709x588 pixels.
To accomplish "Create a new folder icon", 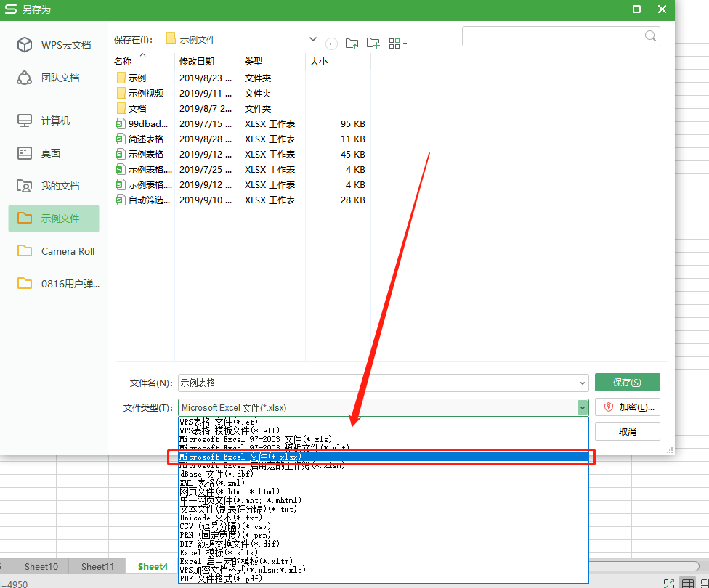I will coord(373,44).
